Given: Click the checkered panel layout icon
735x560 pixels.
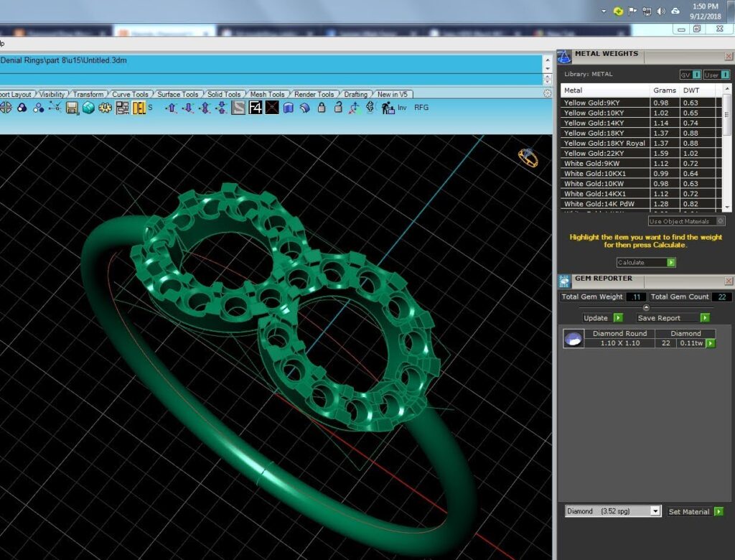Looking at the screenshot, I should coord(122,108).
